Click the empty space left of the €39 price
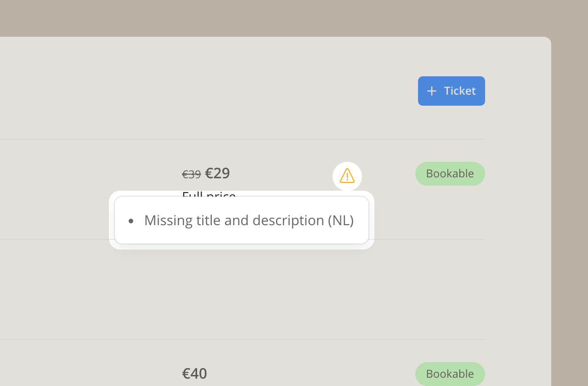This screenshot has width=588, height=386. click(x=92, y=174)
